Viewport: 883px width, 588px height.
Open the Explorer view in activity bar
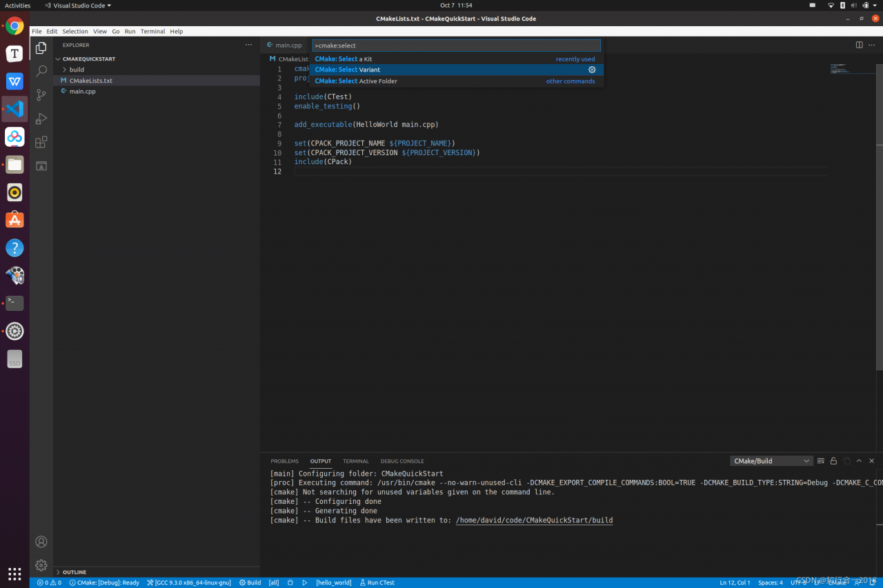41,48
